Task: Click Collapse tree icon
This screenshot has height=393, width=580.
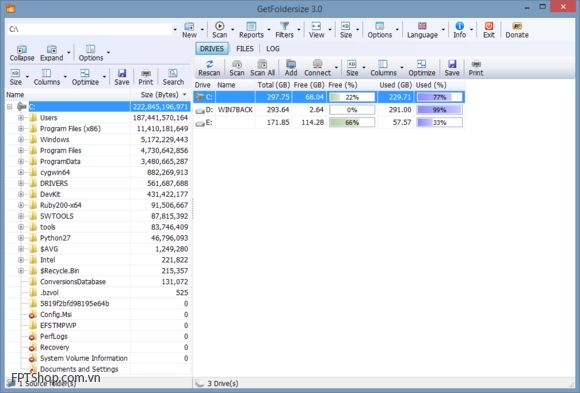Action: [x=22, y=49]
